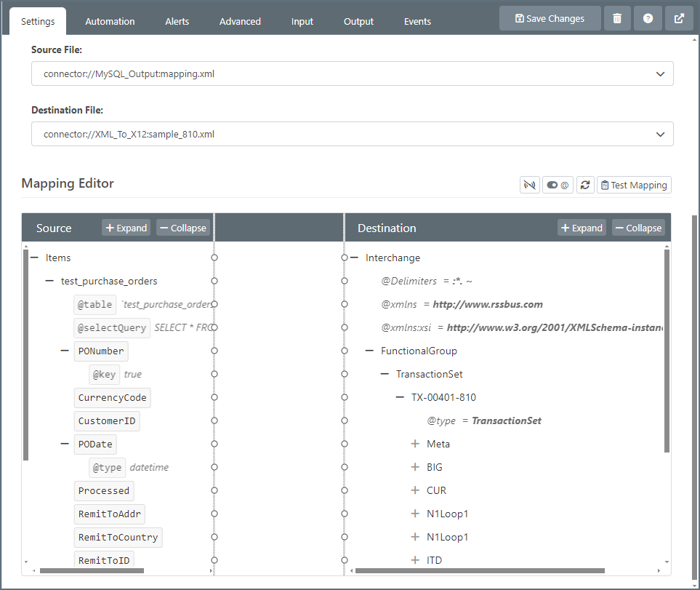The height and width of the screenshot is (590, 700).
Task: Open the Destination File dropdown
Action: [x=352, y=134]
